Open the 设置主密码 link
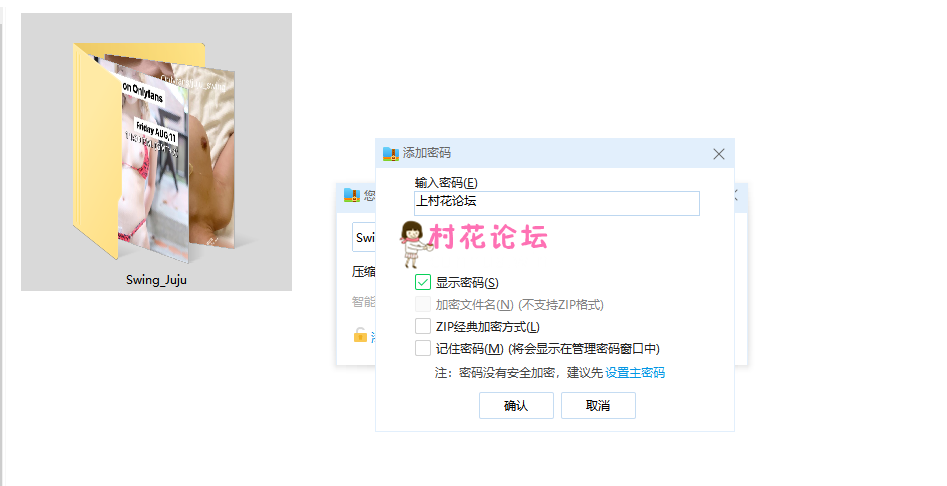The width and height of the screenshot is (947, 486). click(635, 372)
